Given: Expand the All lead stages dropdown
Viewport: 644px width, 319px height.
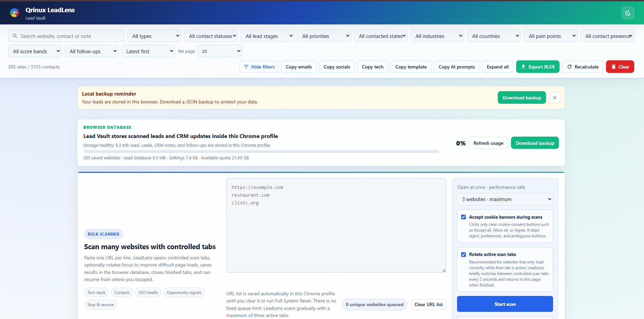Looking at the screenshot, I should [x=267, y=36].
